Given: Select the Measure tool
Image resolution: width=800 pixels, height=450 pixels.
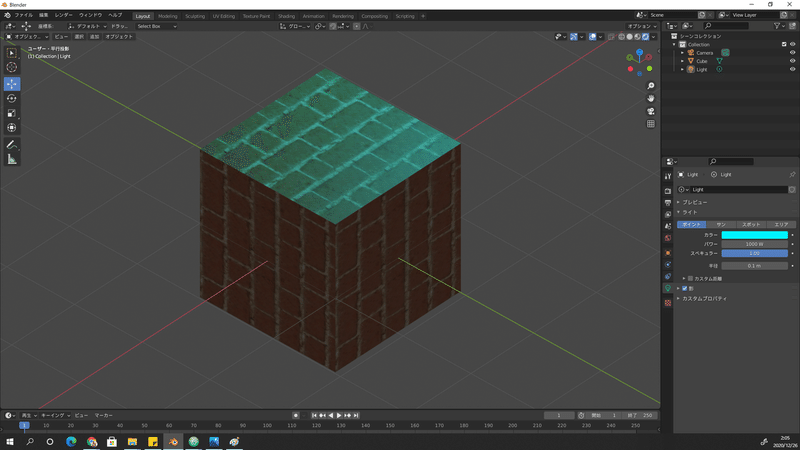Looking at the screenshot, I should tap(12, 160).
